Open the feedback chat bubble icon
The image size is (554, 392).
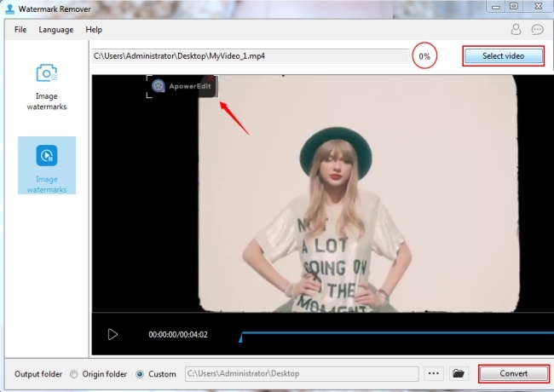538,29
